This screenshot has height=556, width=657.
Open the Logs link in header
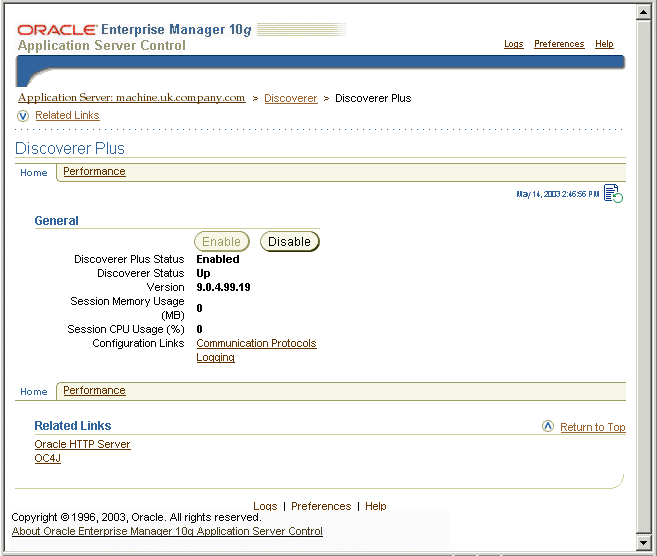point(514,44)
